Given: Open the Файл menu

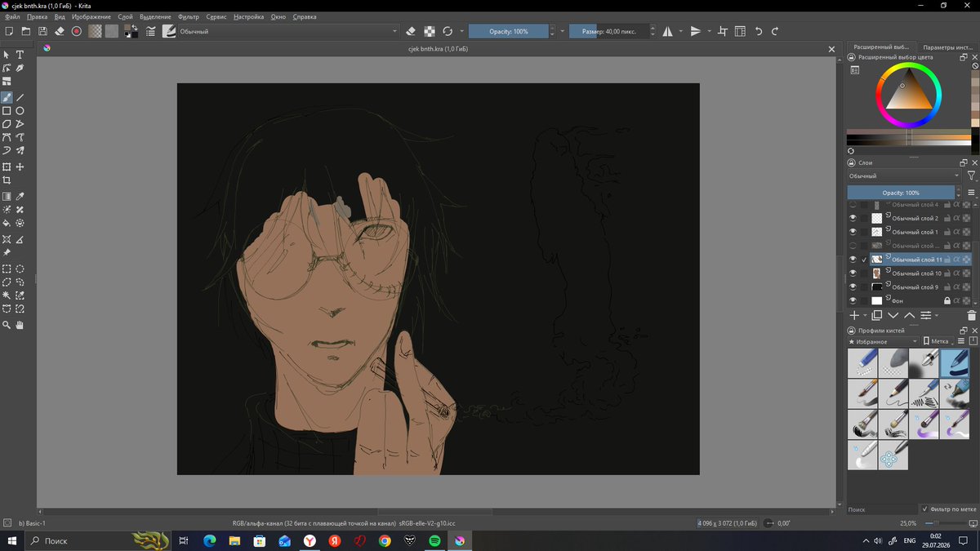Looking at the screenshot, I should pyautogui.click(x=12, y=16).
